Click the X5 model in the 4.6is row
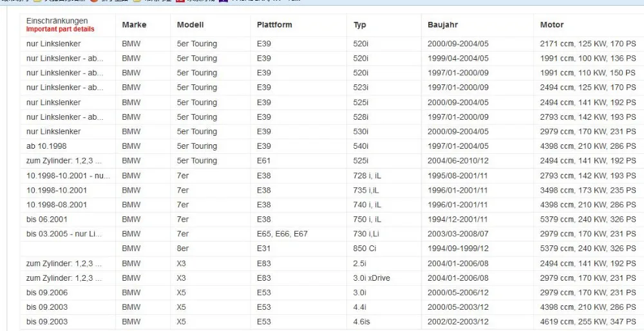The image size is (644, 331). click(181, 322)
